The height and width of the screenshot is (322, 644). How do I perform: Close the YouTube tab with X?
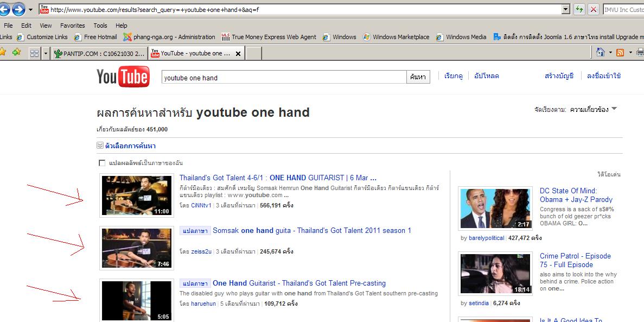(x=238, y=53)
